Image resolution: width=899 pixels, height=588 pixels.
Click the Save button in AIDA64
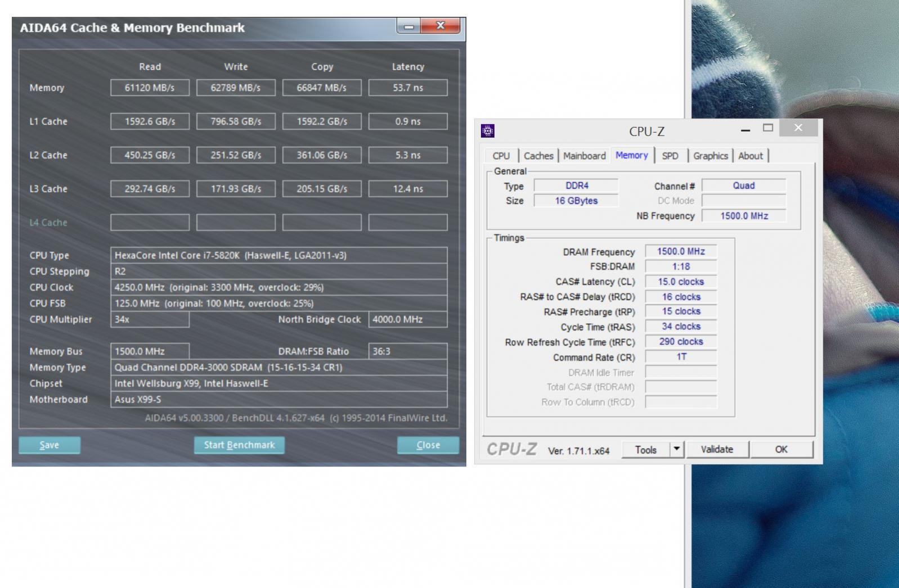coord(50,445)
